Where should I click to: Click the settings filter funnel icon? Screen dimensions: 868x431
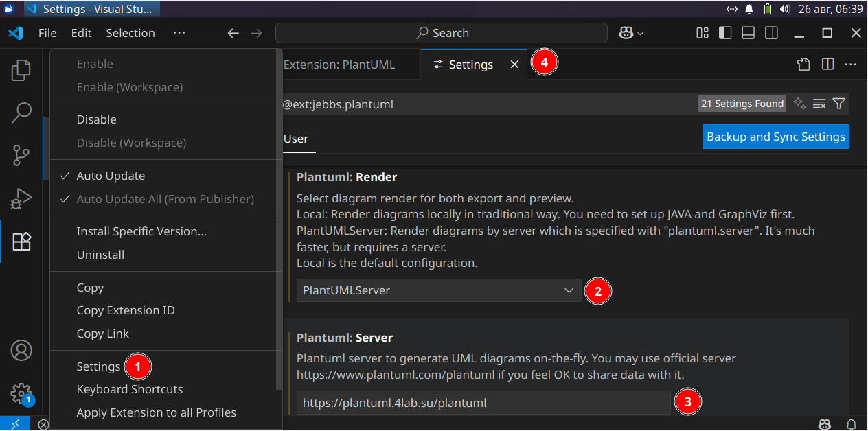[x=838, y=104]
